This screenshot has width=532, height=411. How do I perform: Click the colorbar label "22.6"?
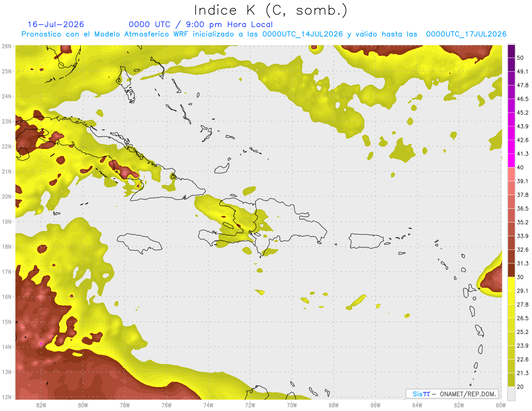523,360
